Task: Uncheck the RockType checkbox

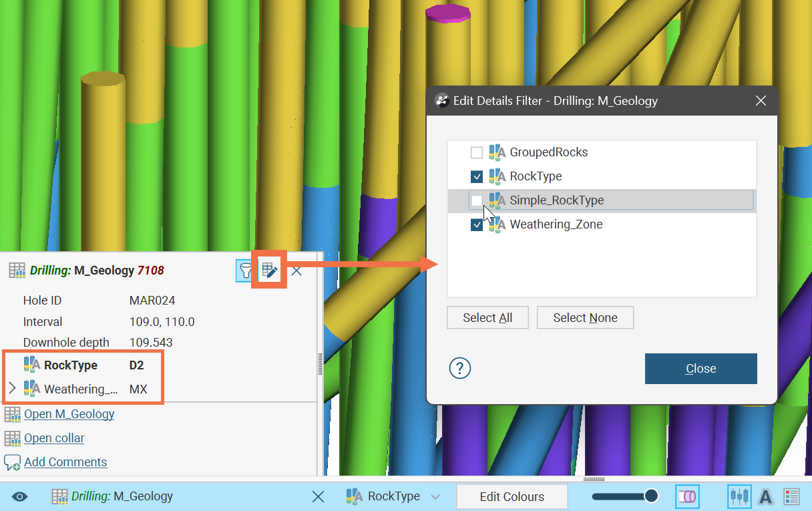Action: coord(477,176)
